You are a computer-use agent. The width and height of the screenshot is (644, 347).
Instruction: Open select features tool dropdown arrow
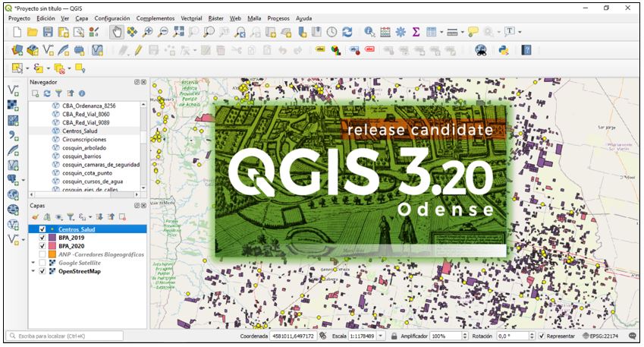[x=27, y=68]
